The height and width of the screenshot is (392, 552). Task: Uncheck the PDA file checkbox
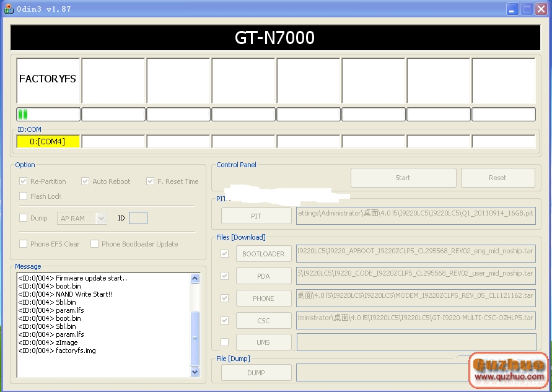225,276
